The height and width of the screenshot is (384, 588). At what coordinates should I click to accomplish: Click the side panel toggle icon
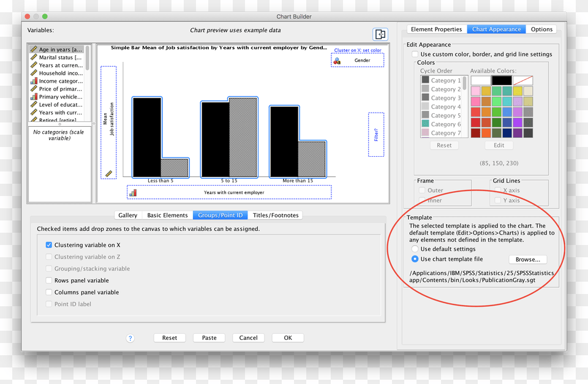(380, 34)
